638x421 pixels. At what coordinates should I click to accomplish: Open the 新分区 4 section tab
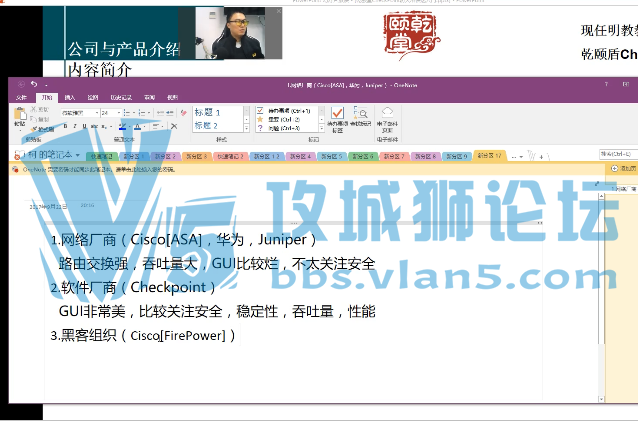point(300,156)
